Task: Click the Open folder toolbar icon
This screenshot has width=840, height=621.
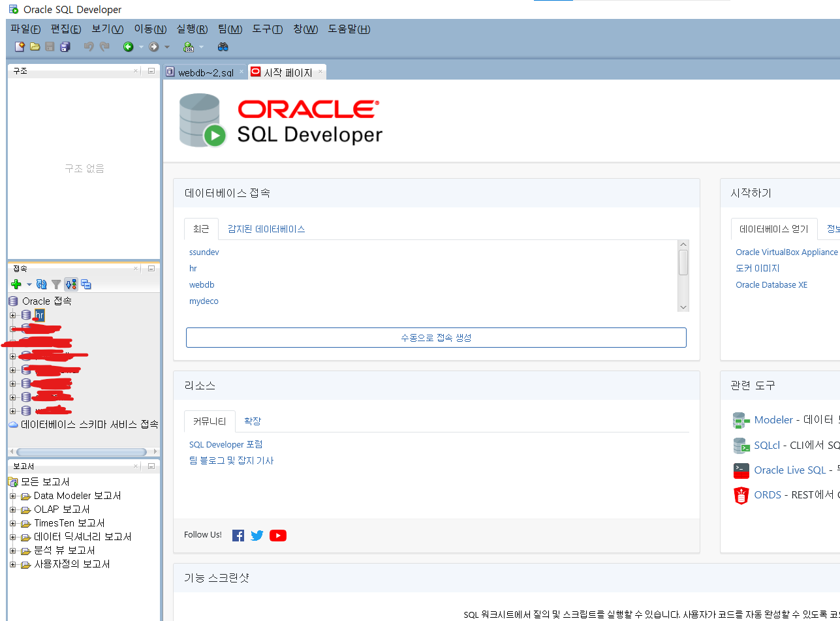Action: [35, 47]
